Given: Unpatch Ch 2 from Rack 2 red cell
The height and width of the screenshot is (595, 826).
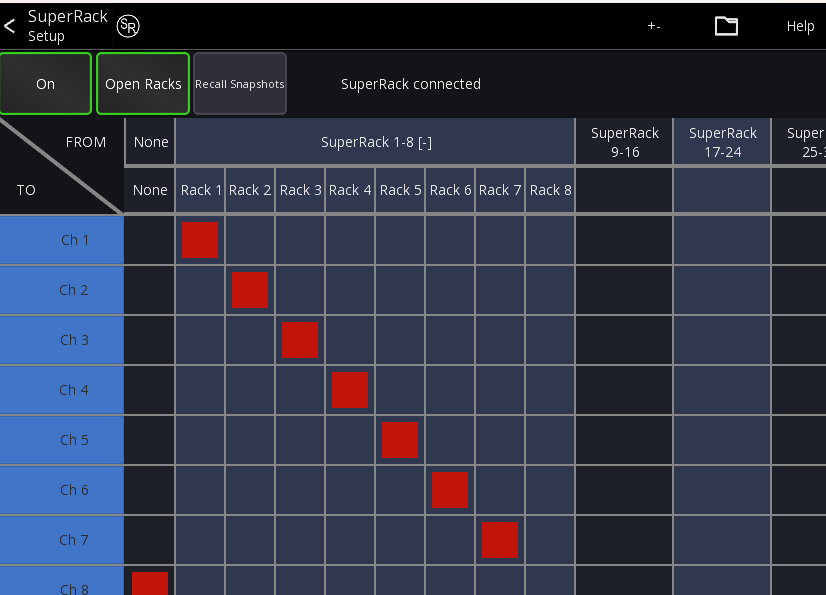Looking at the screenshot, I should (250, 290).
